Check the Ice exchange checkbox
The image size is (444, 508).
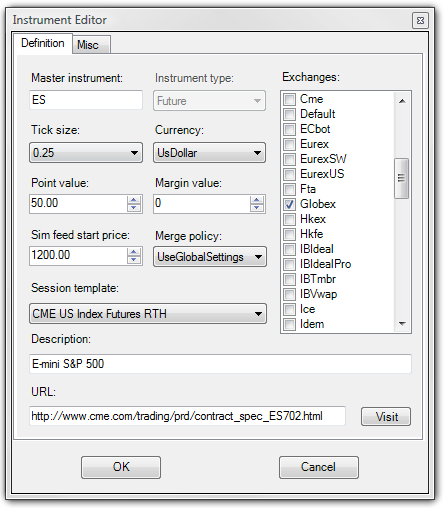coord(289,309)
